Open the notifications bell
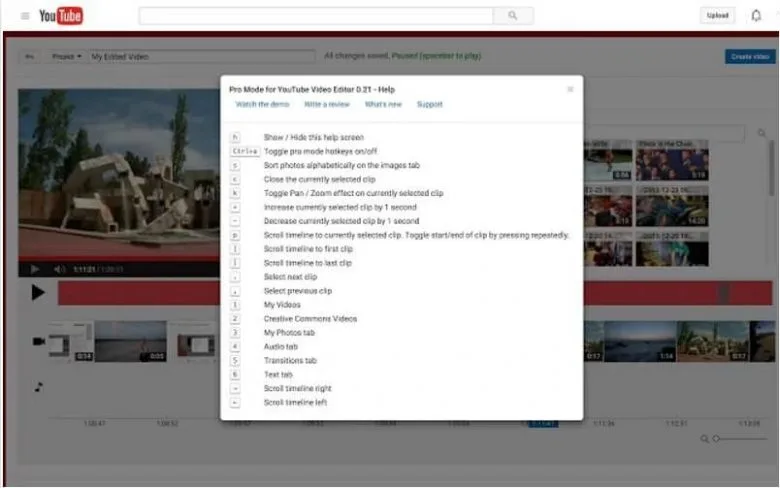 coord(756,15)
